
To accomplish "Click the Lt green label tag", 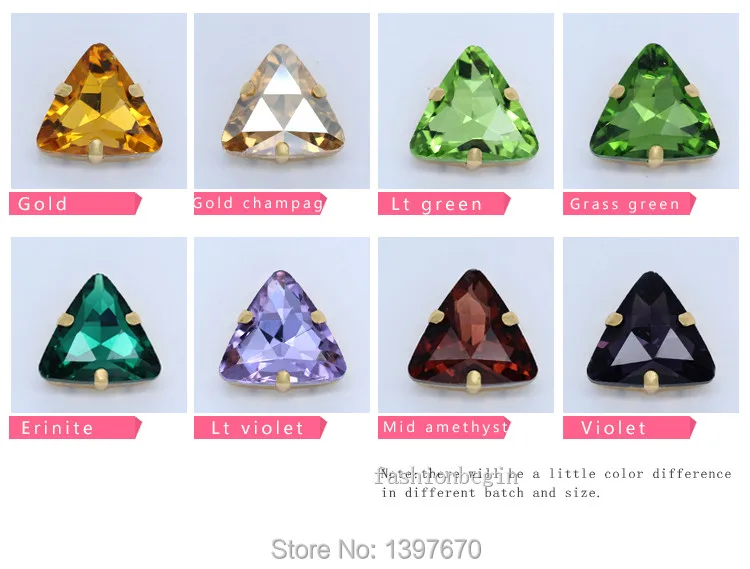I will [444, 204].
